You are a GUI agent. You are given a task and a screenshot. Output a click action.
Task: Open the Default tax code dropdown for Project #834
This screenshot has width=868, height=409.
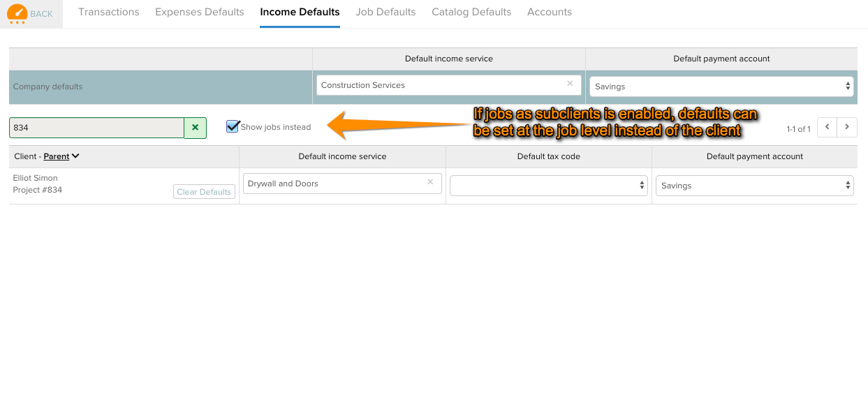pos(548,186)
